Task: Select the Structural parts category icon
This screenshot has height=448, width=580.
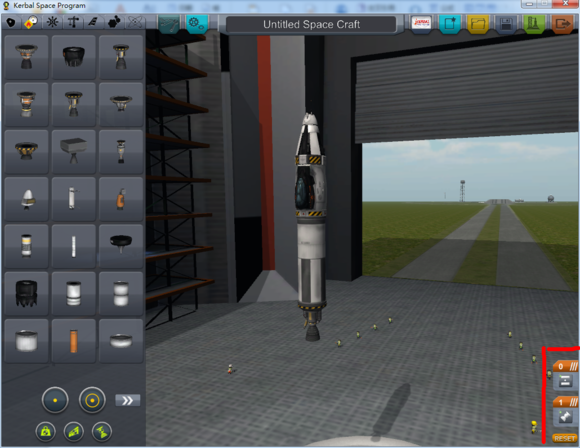Action: (x=73, y=23)
